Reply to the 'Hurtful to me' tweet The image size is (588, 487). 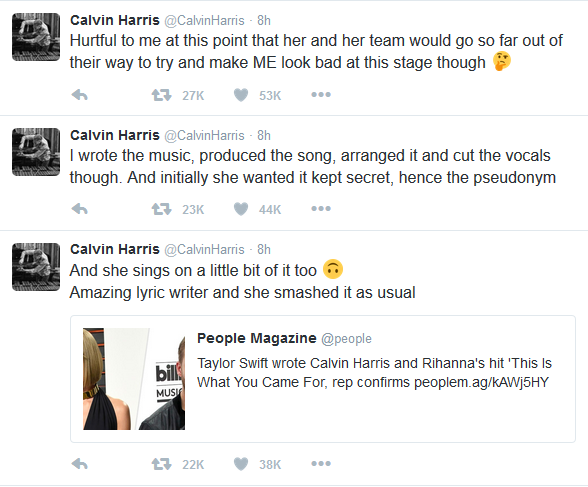point(80,95)
